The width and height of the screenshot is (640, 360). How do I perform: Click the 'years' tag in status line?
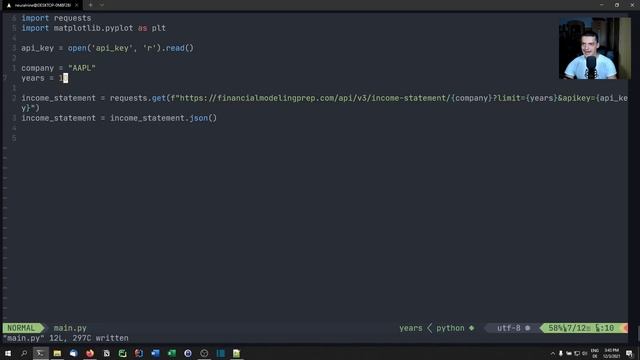[411, 328]
